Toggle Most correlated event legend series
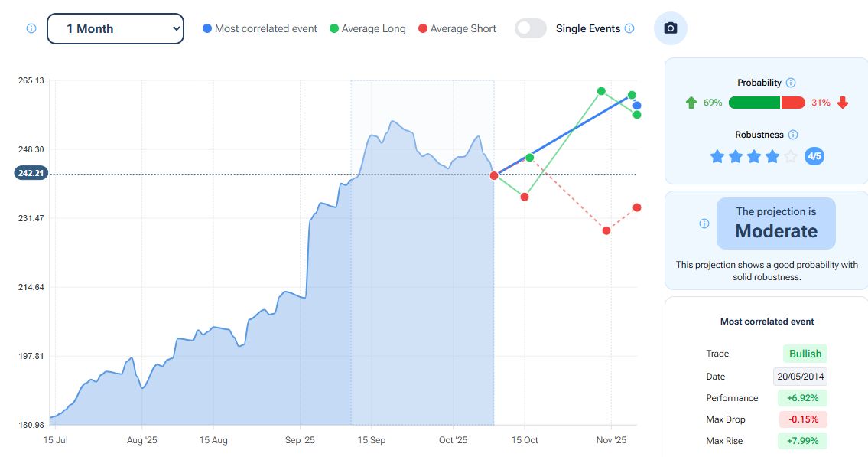Viewport: 868px width, 457px height. [x=260, y=28]
